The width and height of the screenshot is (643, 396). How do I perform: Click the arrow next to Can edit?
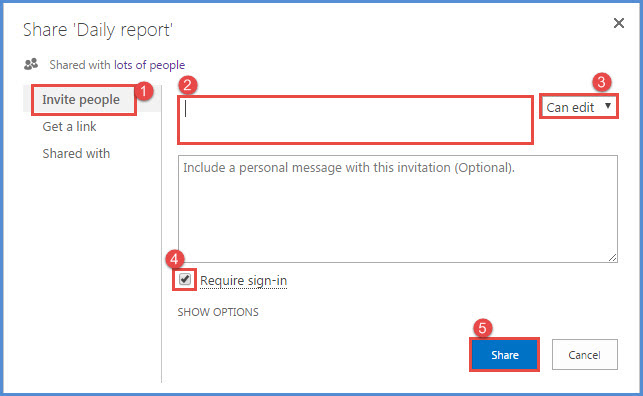click(x=608, y=106)
